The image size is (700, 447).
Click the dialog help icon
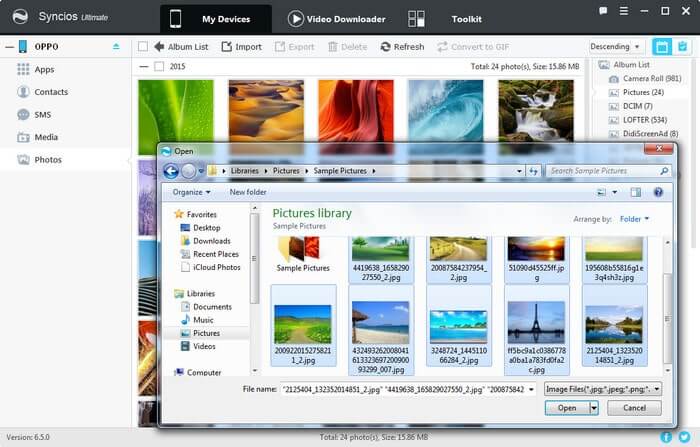[658, 192]
